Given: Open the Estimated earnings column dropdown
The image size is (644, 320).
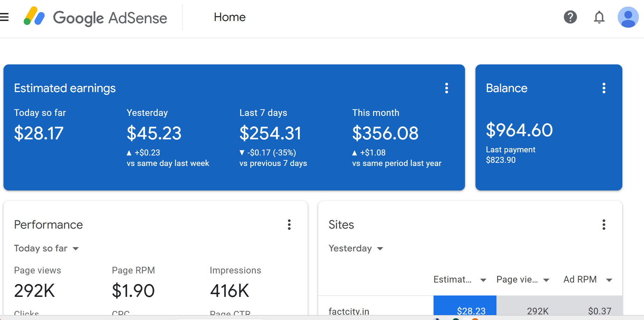Looking at the screenshot, I should click(483, 280).
